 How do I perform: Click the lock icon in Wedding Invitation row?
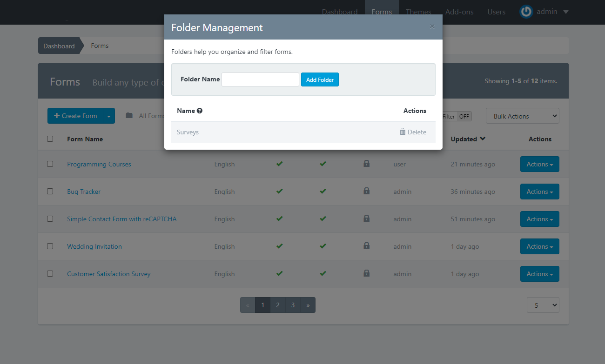click(x=366, y=246)
